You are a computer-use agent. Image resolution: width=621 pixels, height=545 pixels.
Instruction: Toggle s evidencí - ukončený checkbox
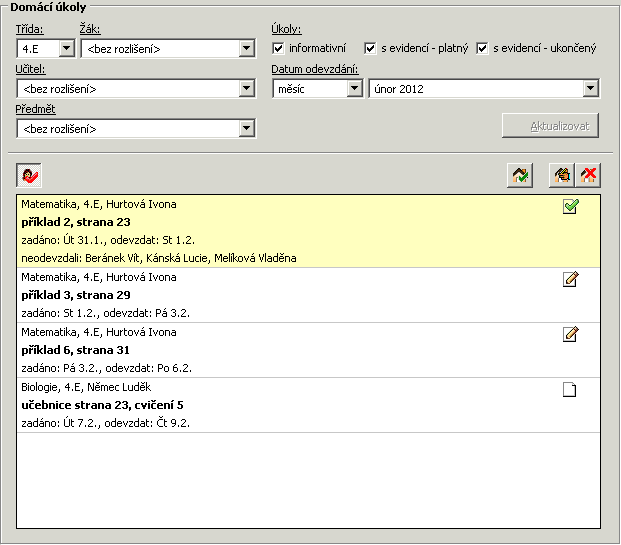pos(482,48)
